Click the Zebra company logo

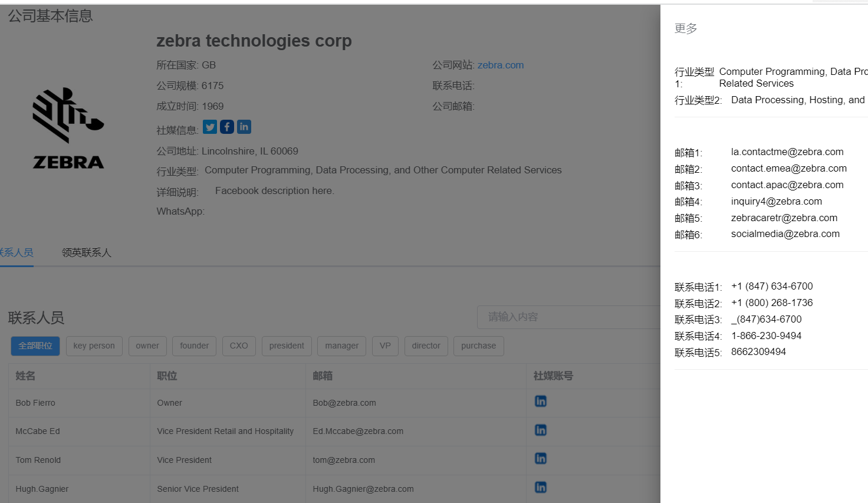coord(68,129)
